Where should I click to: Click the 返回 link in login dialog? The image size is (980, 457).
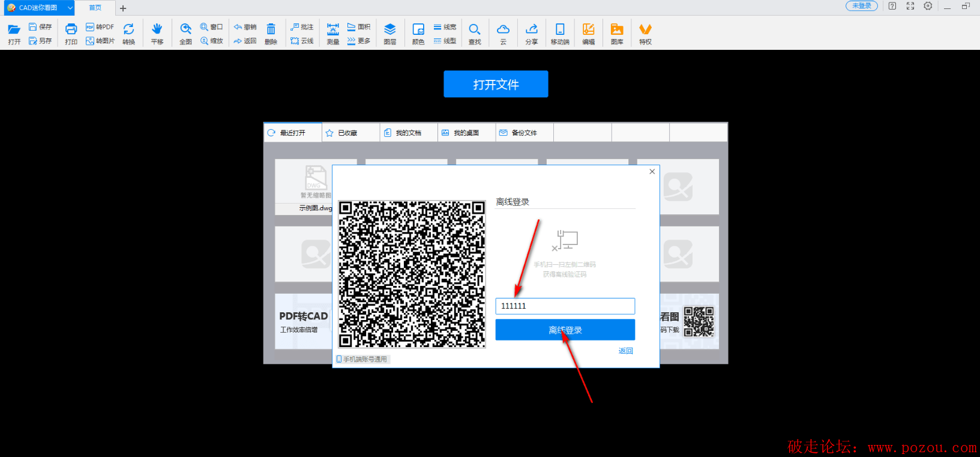coord(625,351)
